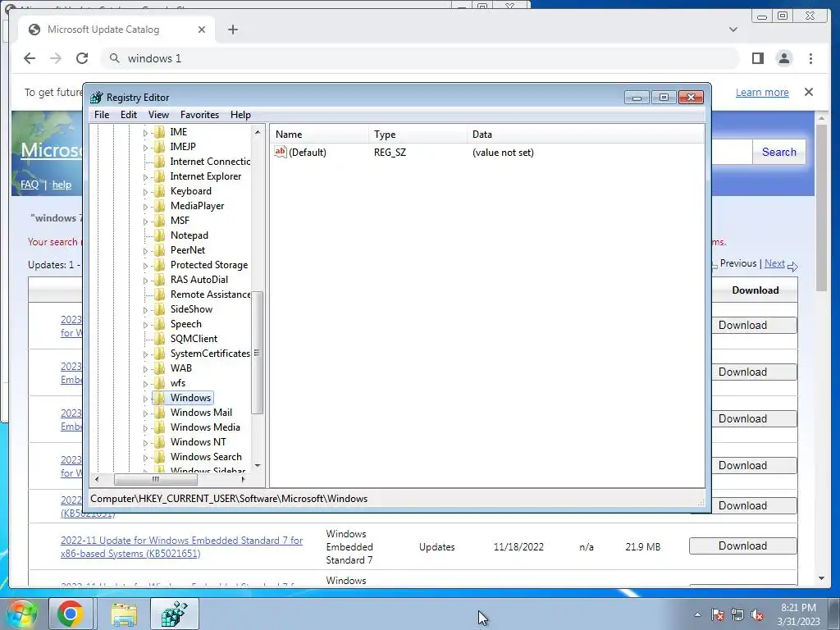Screen dimensions: 840x630
Task: Expand the PeerNet registry key
Action: tap(145, 251)
